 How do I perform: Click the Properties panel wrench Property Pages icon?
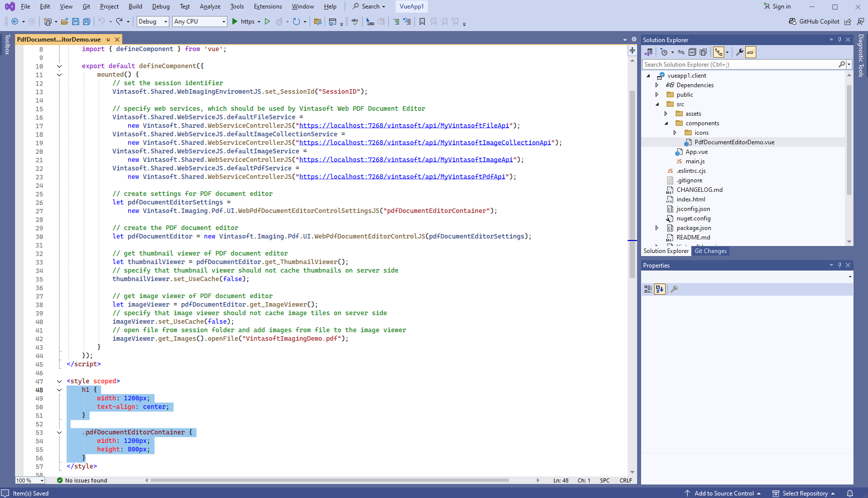tap(674, 289)
